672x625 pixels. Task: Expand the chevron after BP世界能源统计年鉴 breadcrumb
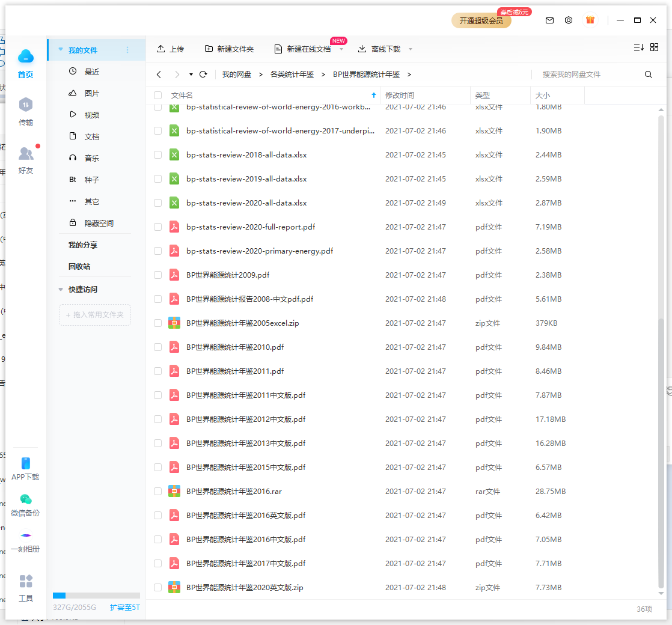pyautogui.click(x=409, y=75)
